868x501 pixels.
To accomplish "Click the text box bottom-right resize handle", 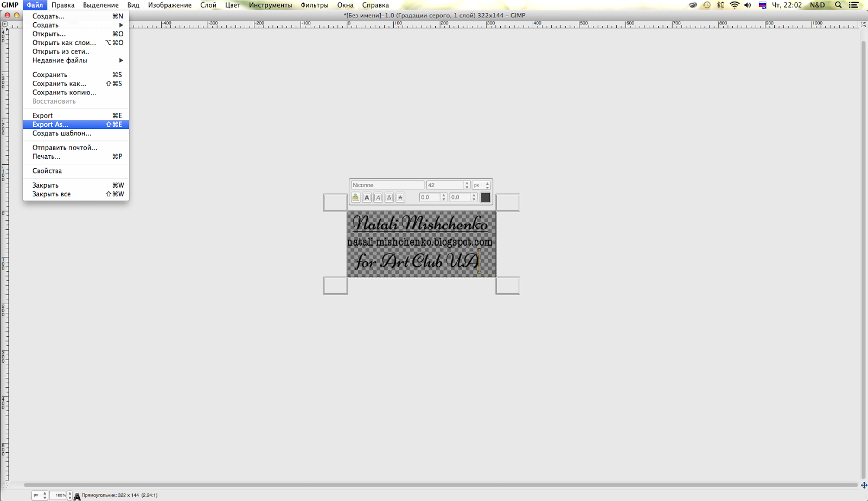I will point(508,286).
